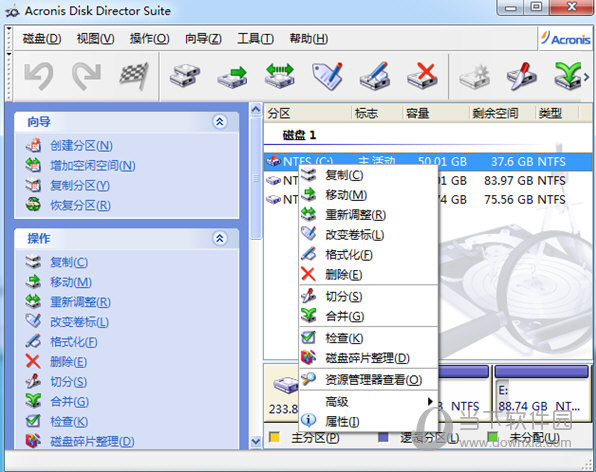Choose 复制(C) from the context menu

pos(368,175)
